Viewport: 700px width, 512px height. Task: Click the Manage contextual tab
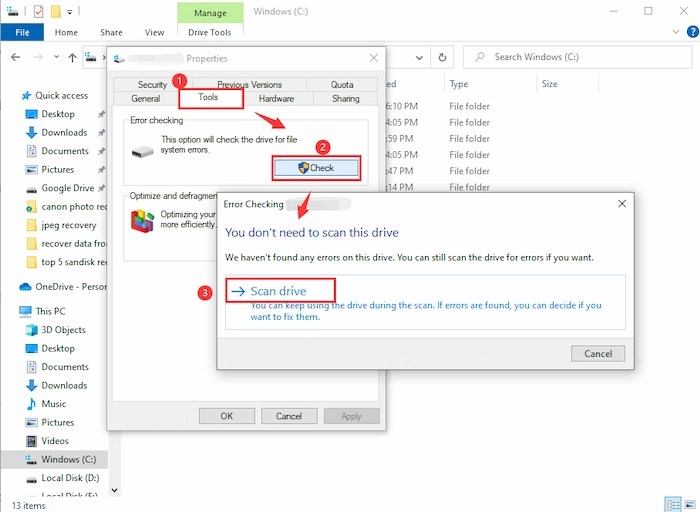pos(210,13)
